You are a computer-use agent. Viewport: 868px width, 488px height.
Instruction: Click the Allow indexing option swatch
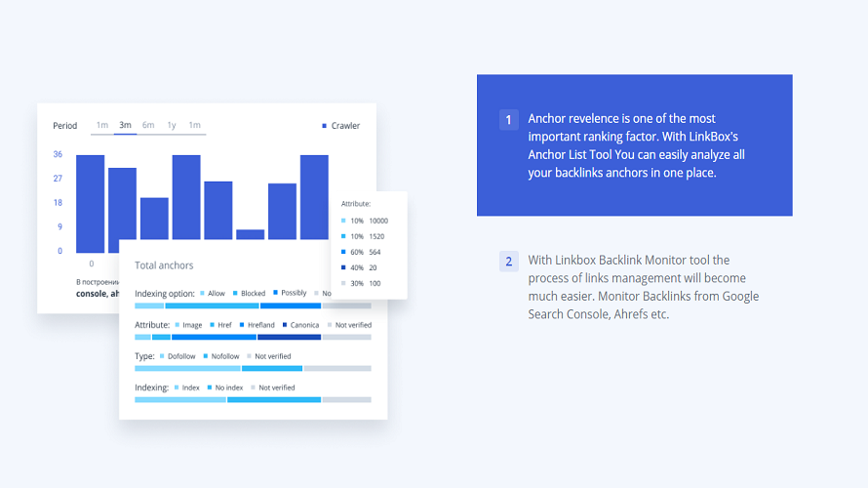(203, 293)
